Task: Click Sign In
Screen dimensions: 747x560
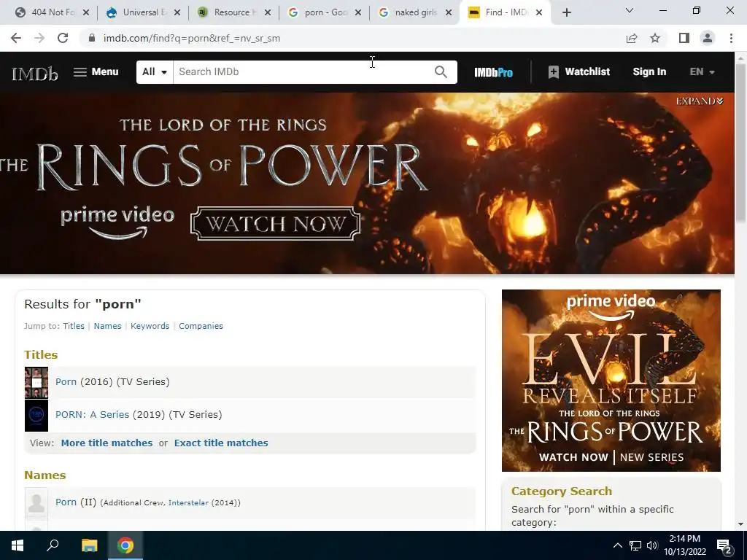Action: [x=649, y=72]
